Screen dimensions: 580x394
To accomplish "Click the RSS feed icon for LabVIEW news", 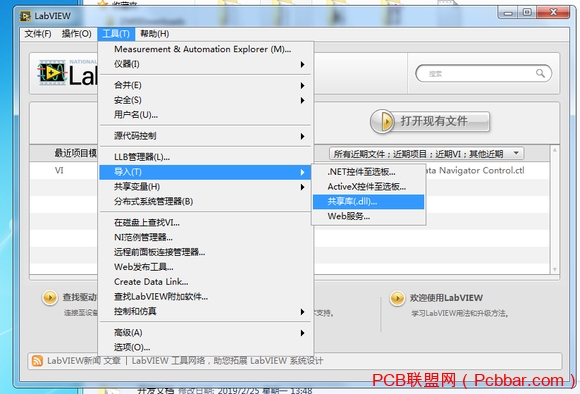I will (37, 361).
